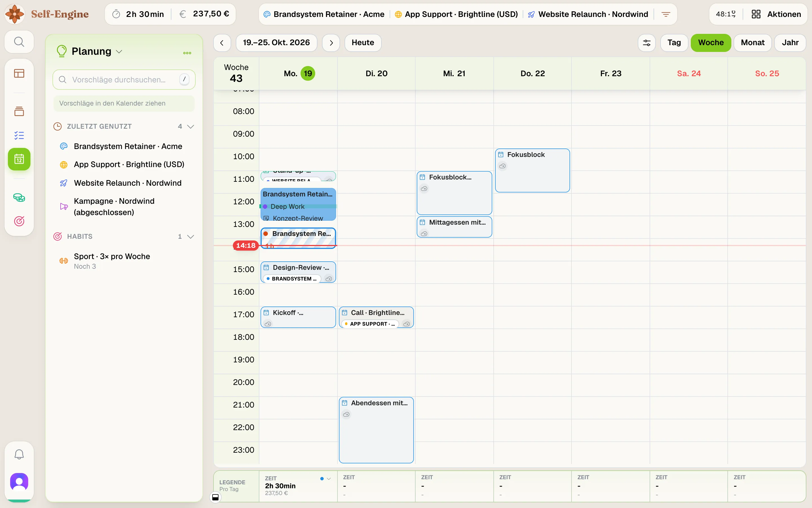Viewport: 812px width, 508px height.
Task: Select Kampagne · Nordwind (abgeschlossen) suggestion
Action: (123, 207)
